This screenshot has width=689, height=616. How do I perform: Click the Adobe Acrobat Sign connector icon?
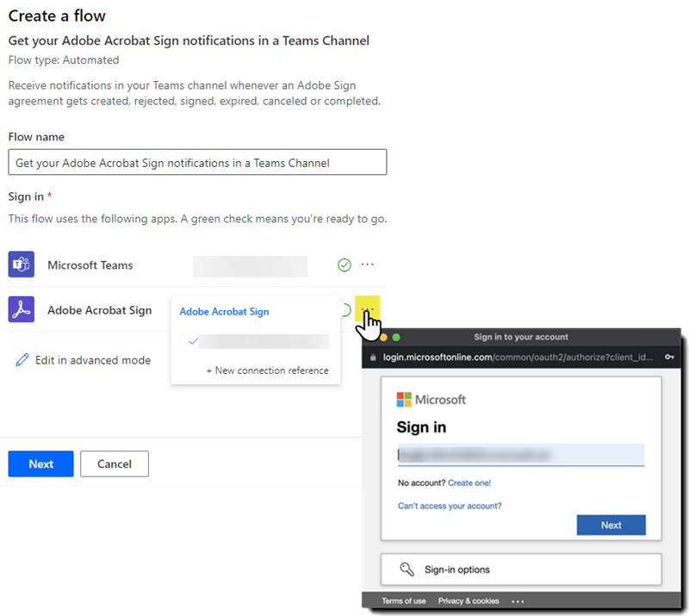[21, 309]
